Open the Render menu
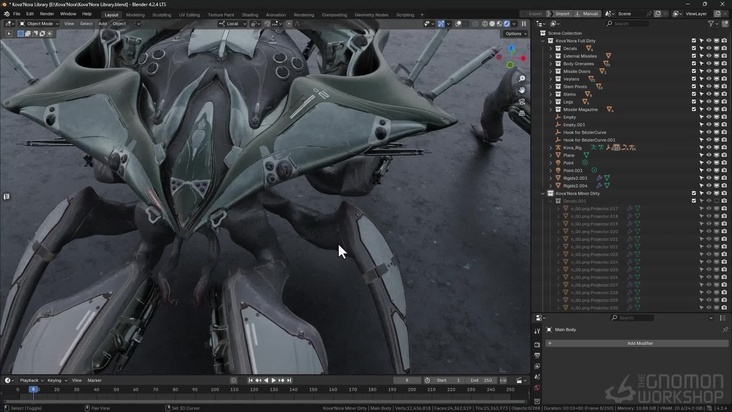732x412 pixels. [47, 14]
